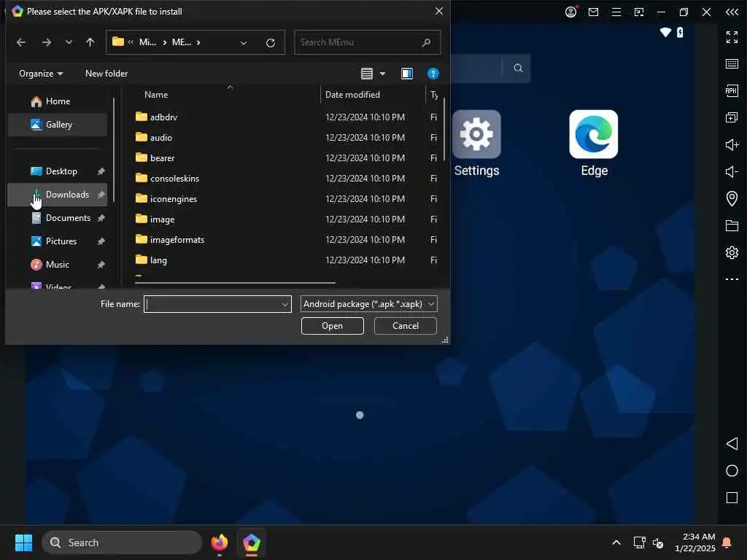Screen dimensions: 747x560
Task: Select Pictures in navigation pane
Action: [x=57, y=241]
